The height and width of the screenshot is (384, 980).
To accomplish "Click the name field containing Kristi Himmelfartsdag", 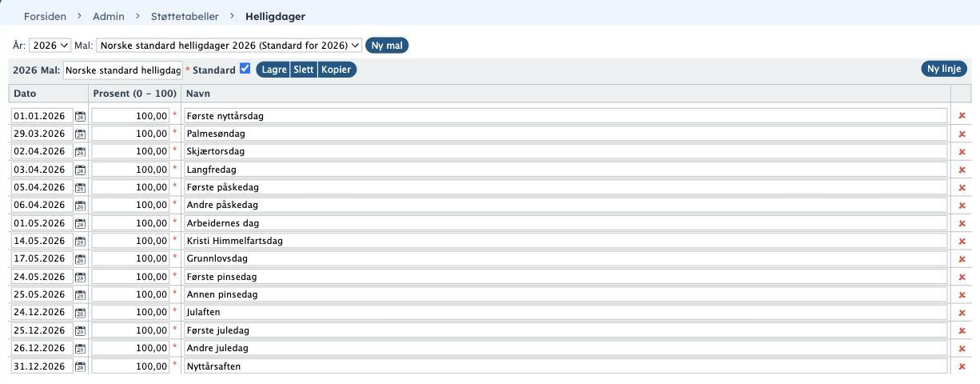I will pyautogui.click(x=565, y=241).
